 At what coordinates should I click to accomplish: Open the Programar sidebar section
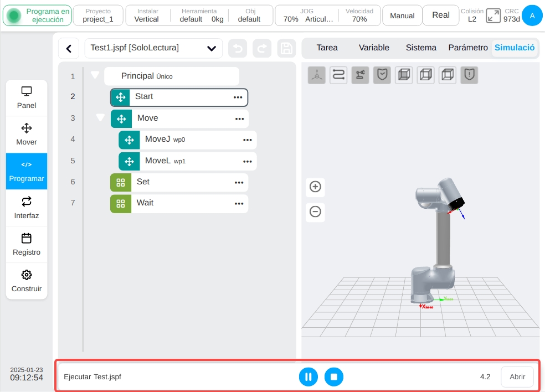click(27, 171)
